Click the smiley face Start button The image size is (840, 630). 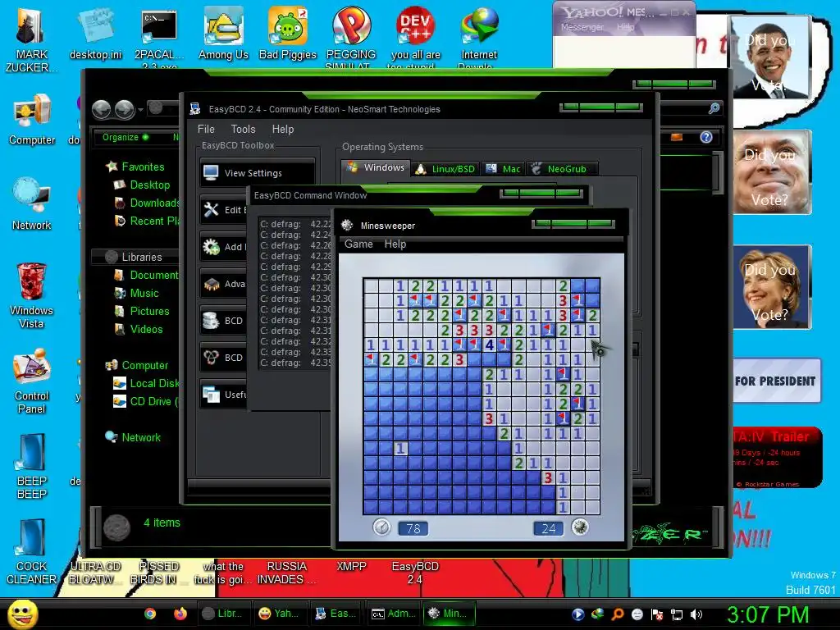pyautogui.click(x=22, y=614)
